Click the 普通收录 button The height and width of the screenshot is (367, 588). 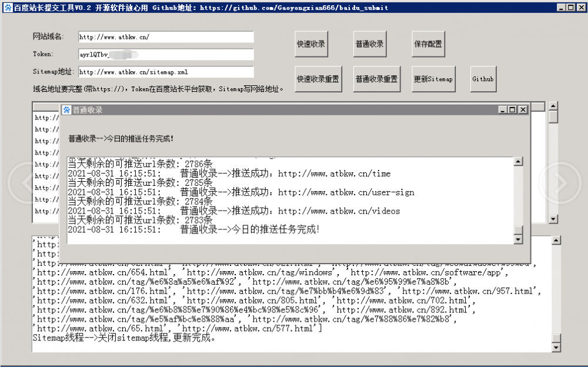point(370,44)
